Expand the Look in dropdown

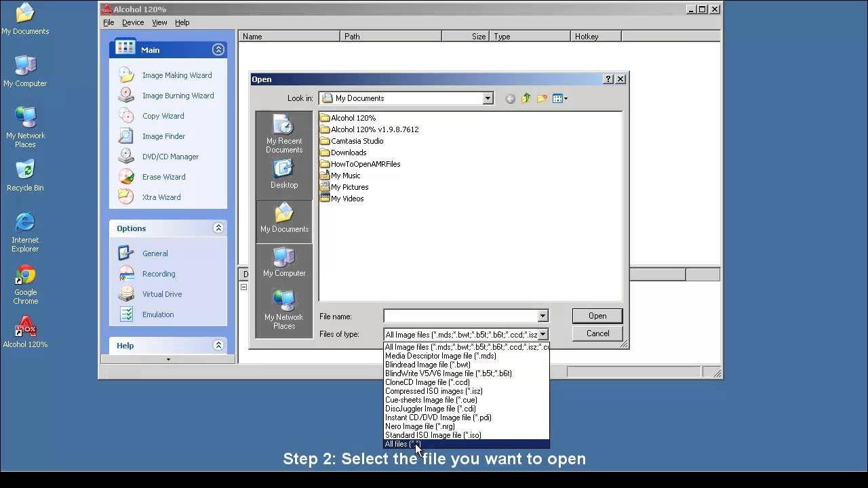pyautogui.click(x=488, y=98)
